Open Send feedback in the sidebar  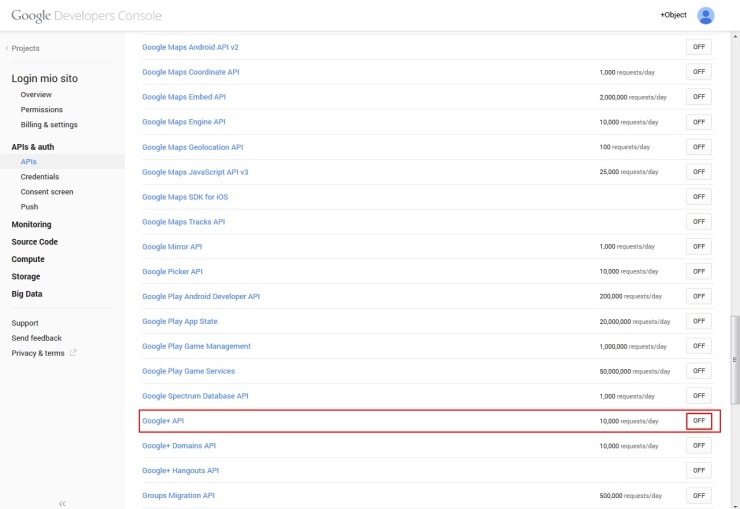[x=37, y=338]
